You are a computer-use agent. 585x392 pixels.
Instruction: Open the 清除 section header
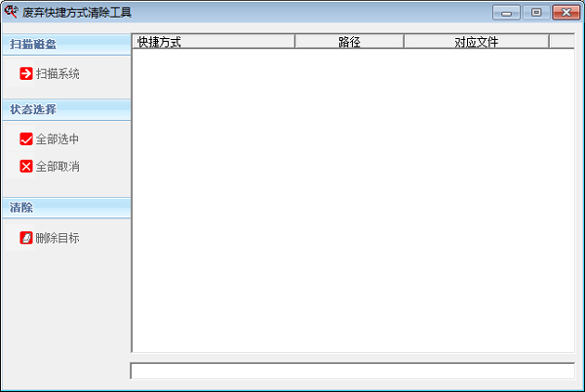coord(66,208)
